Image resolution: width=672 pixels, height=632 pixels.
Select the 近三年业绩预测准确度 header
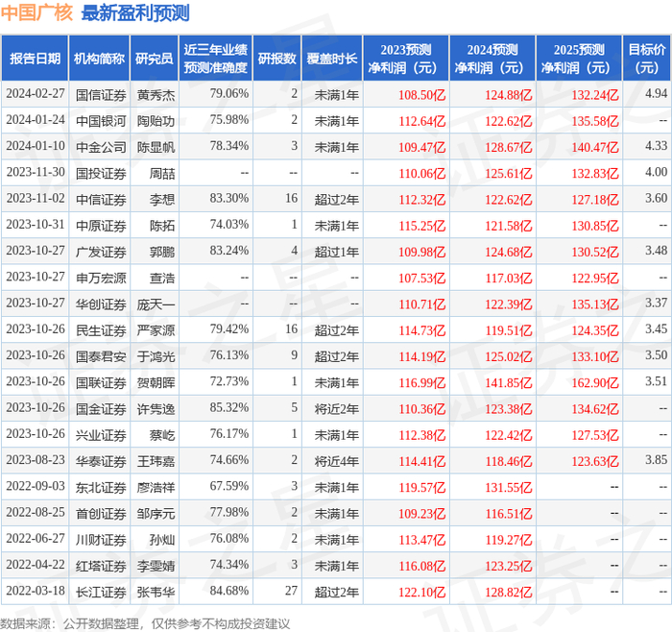point(216,59)
